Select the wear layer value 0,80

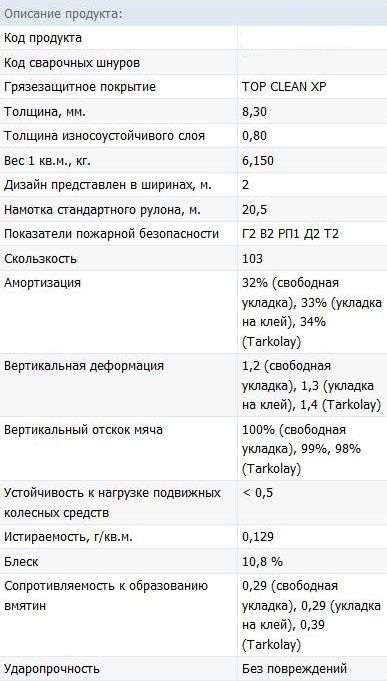click(254, 136)
